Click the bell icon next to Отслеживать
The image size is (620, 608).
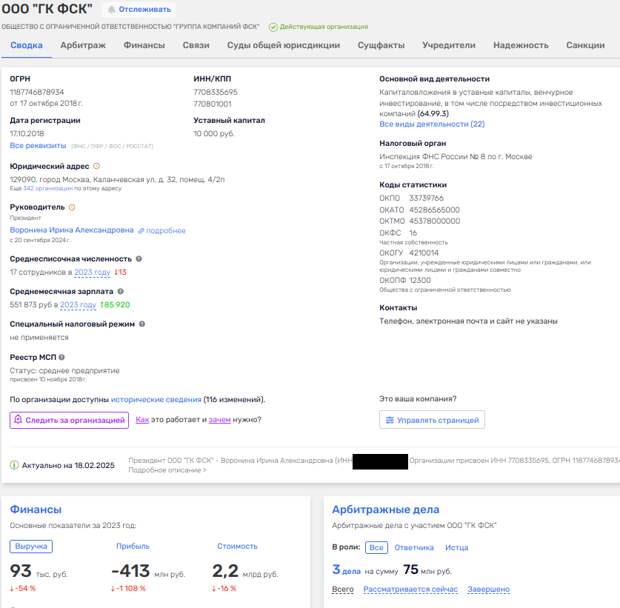click(x=112, y=9)
